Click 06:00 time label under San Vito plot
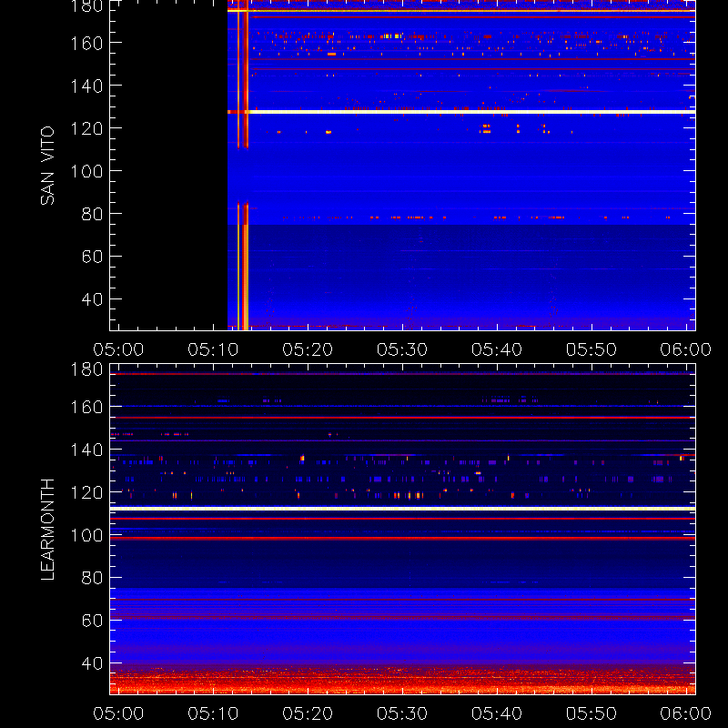 point(686,349)
